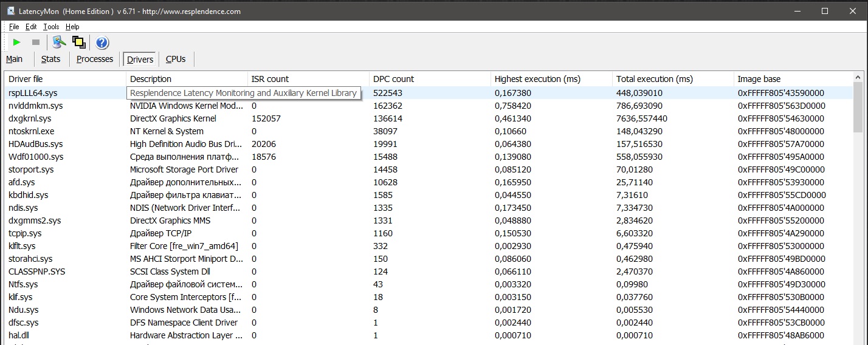This screenshot has height=345, width=868.
Task: Click the computer monitor toolbar icon
Action: click(59, 43)
